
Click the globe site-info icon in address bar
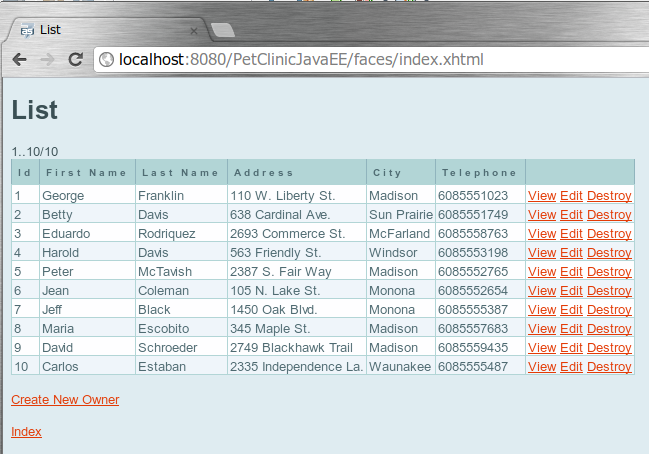[106, 60]
